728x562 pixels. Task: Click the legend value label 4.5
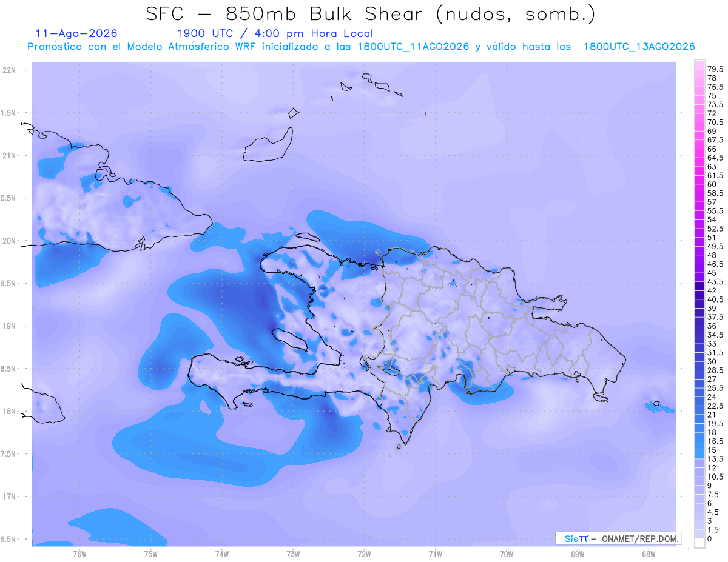tap(713, 512)
